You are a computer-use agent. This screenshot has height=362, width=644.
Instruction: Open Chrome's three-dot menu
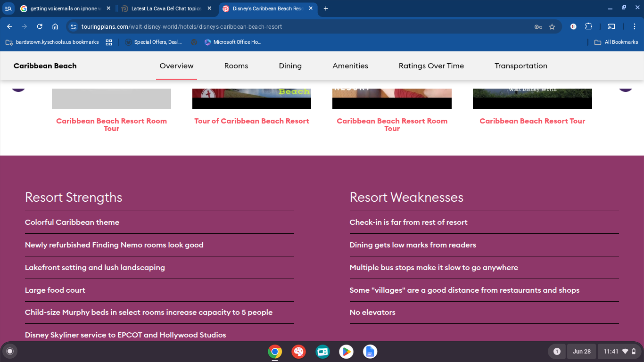click(x=635, y=27)
